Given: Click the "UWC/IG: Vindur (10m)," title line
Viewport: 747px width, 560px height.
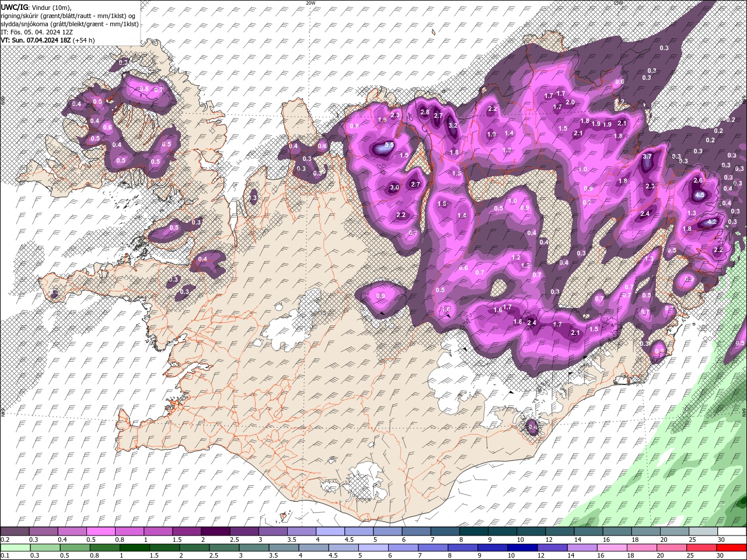Looking at the screenshot, I should coord(36,7).
